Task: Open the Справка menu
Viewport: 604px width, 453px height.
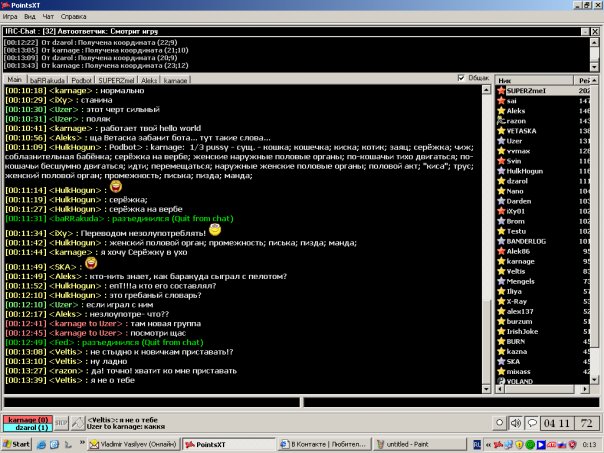Action: [73, 18]
